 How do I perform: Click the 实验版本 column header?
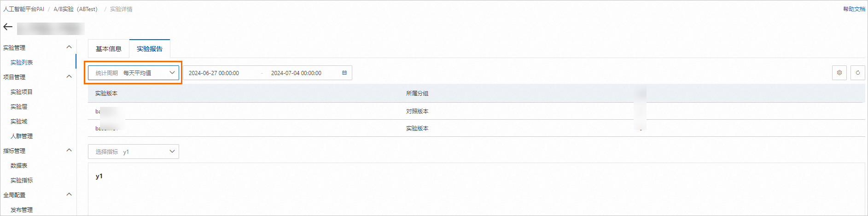coord(106,93)
